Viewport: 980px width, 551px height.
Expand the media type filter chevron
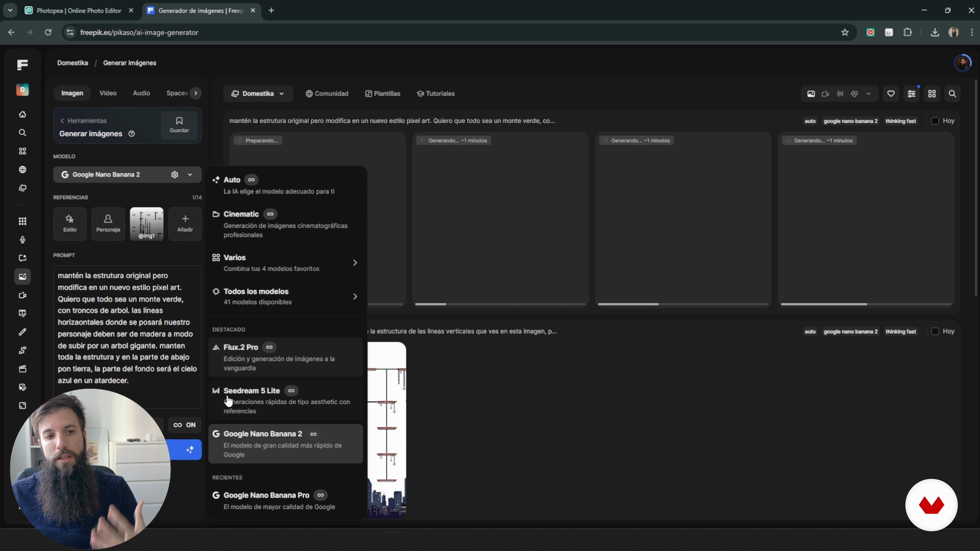[868, 94]
